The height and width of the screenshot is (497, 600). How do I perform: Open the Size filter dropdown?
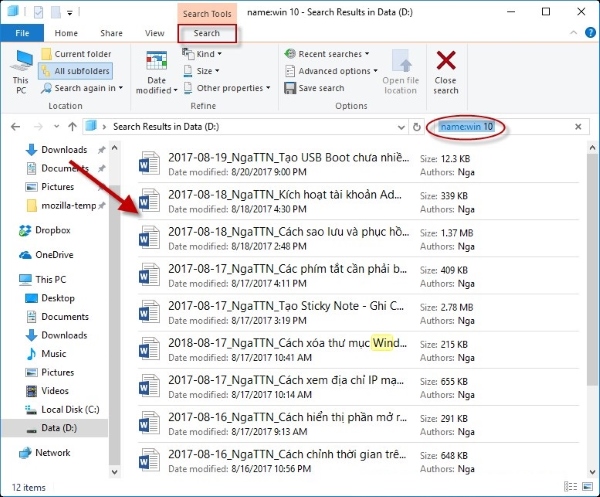pos(206,71)
